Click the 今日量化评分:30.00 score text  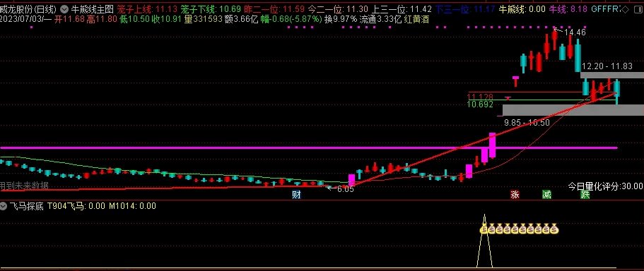pyautogui.click(x=605, y=186)
